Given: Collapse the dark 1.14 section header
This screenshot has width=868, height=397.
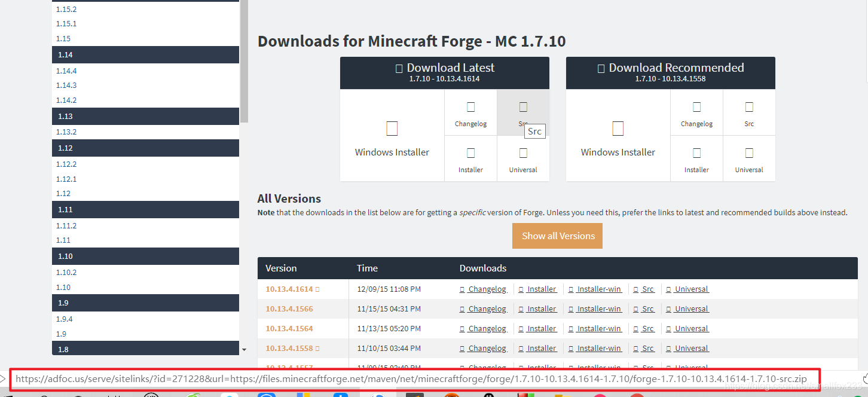Looking at the screenshot, I should click(145, 54).
